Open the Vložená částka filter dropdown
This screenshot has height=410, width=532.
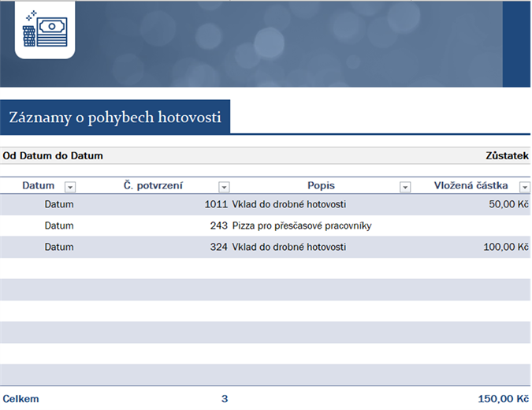pos(525,187)
